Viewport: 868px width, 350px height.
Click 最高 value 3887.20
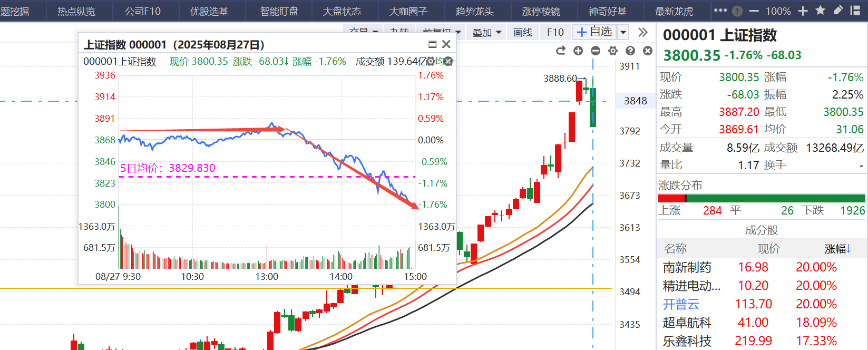tap(739, 112)
